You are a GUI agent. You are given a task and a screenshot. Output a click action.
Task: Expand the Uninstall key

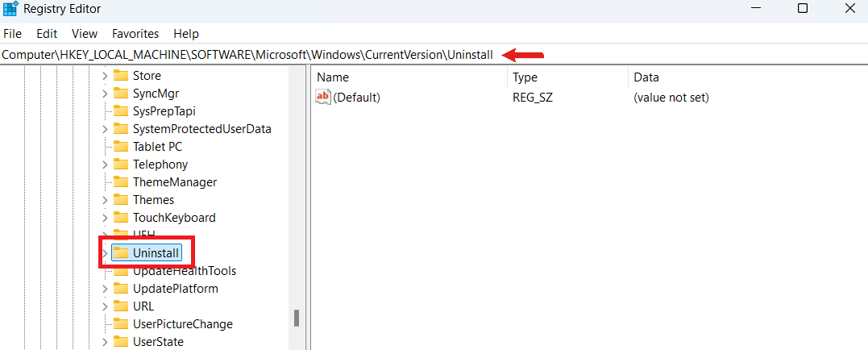(x=105, y=253)
